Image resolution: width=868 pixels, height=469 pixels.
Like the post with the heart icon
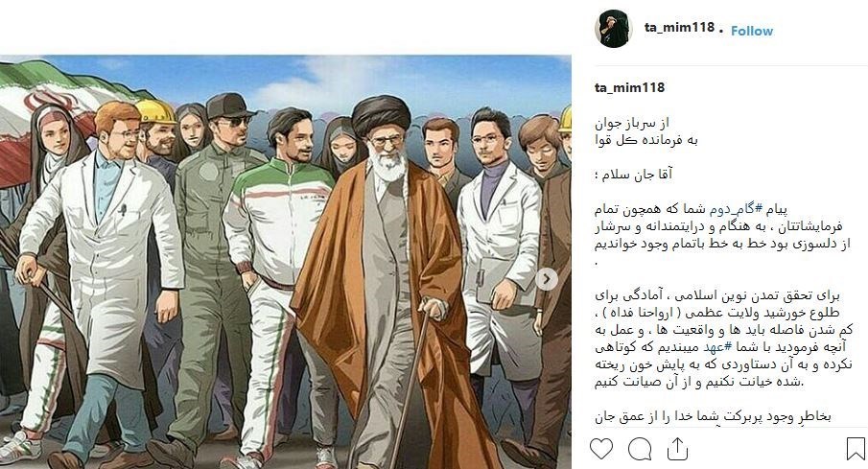(601, 449)
